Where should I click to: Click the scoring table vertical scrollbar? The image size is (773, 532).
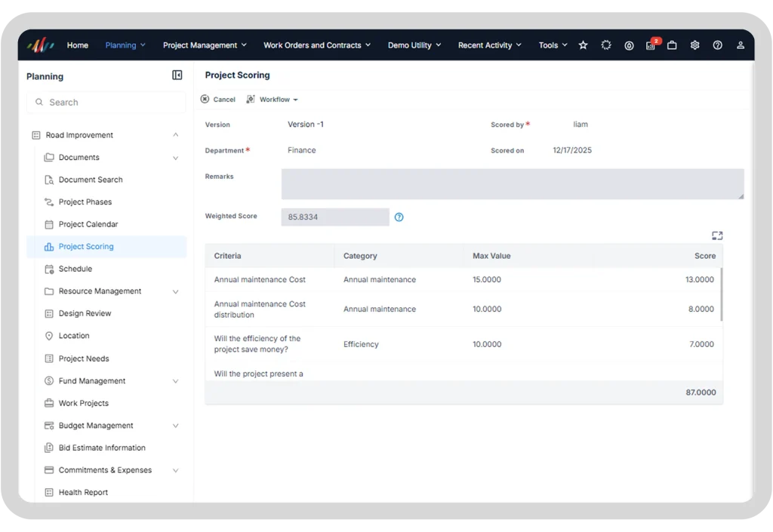click(721, 294)
